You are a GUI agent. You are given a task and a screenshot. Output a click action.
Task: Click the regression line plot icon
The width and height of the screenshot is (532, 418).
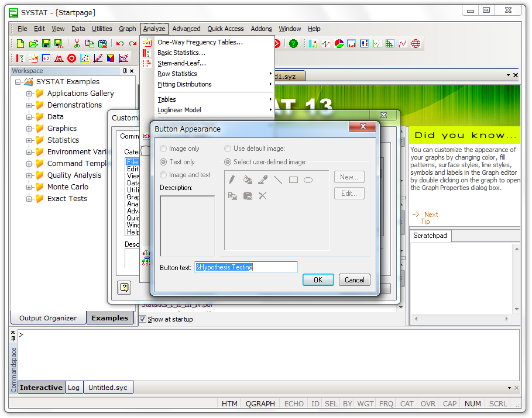pyautogui.click(x=98, y=58)
